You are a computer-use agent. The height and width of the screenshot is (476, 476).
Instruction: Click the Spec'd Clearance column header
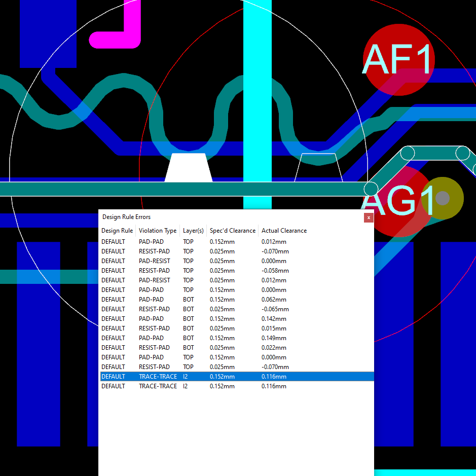pyautogui.click(x=232, y=231)
